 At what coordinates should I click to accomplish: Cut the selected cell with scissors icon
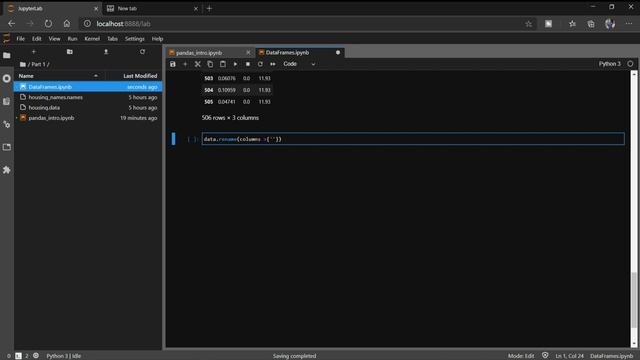(198, 64)
